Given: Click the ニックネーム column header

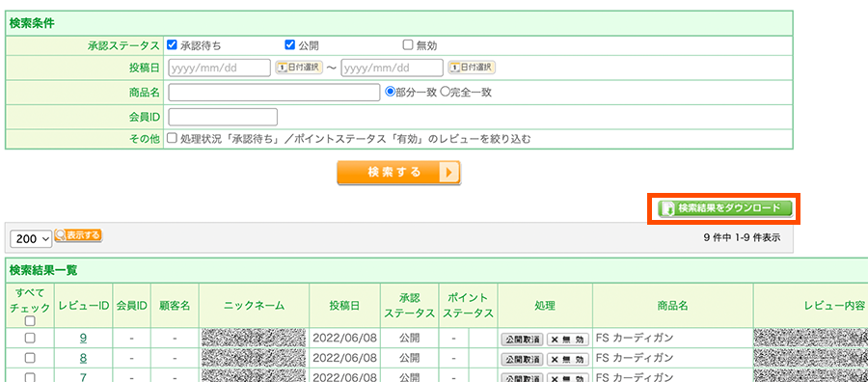Looking at the screenshot, I should [x=254, y=306].
